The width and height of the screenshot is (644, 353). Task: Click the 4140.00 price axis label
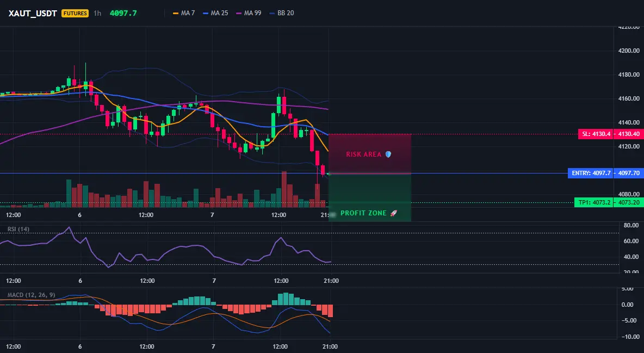(629, 122)
